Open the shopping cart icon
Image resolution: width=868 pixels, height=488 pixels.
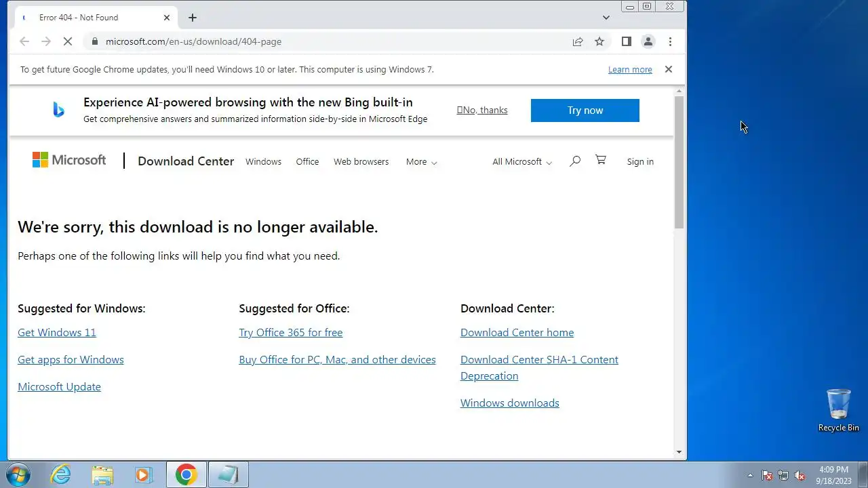click(601, 160)
